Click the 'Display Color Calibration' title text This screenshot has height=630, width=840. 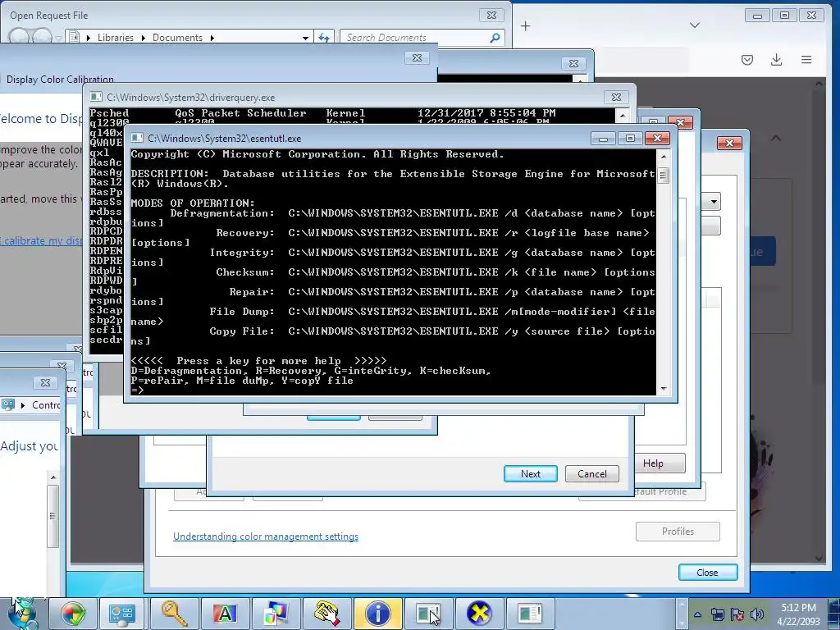click(x=60, y=80)
